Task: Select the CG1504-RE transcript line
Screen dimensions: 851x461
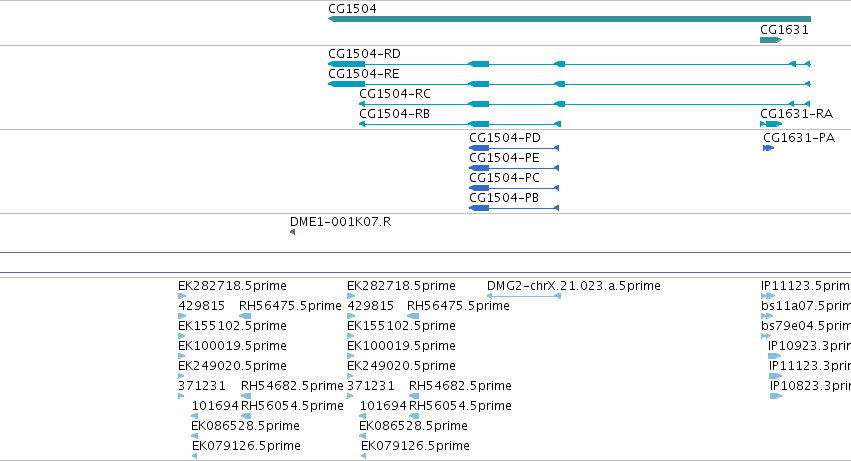Action: (x=569, y=84)
